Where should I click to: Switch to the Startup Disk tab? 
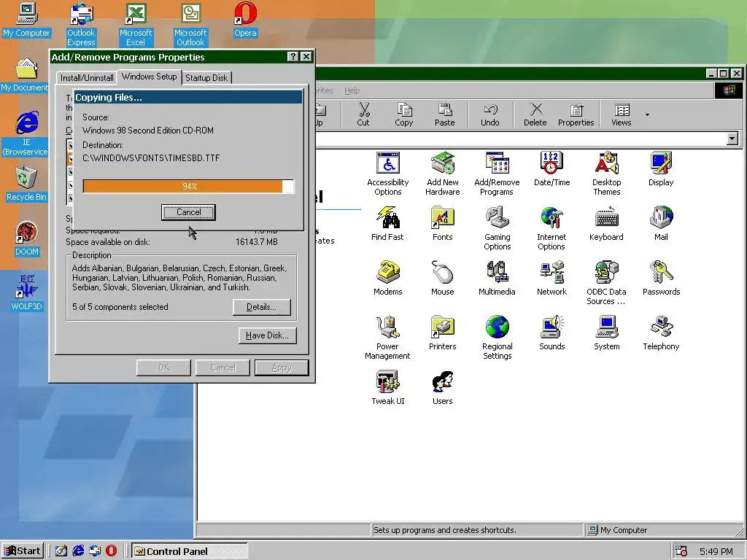tap(206, 77)
